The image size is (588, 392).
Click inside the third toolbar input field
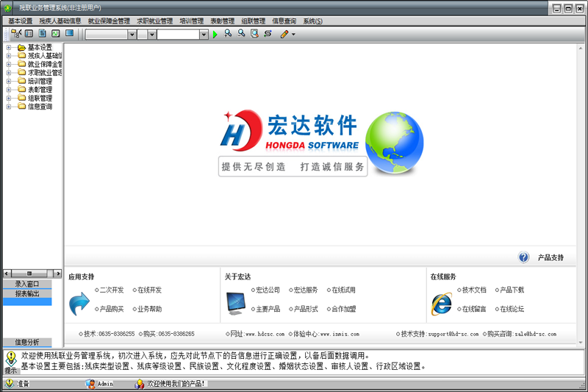coord(179,35)
